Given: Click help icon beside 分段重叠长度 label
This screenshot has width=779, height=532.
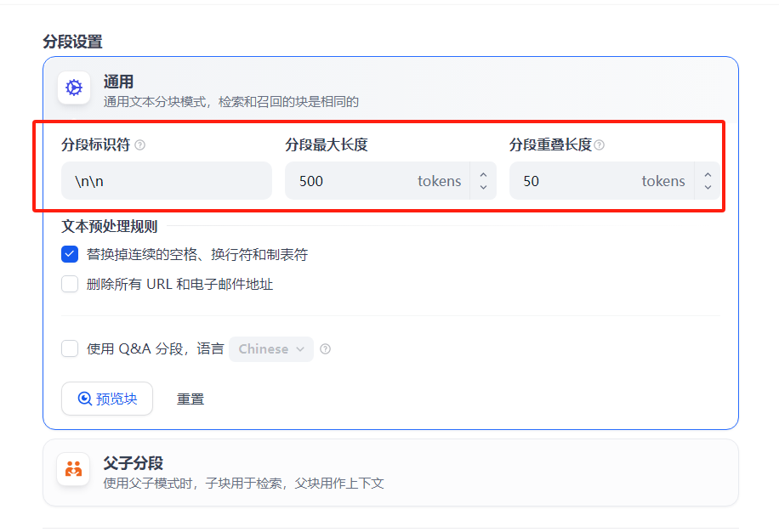Looking at the screenshot, I should [600, 145].
